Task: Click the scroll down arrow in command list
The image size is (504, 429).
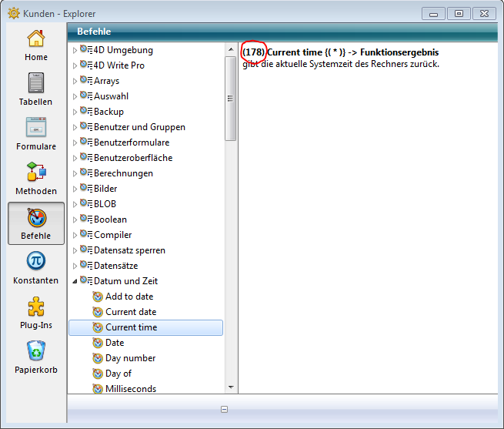Action: [230, 387]
